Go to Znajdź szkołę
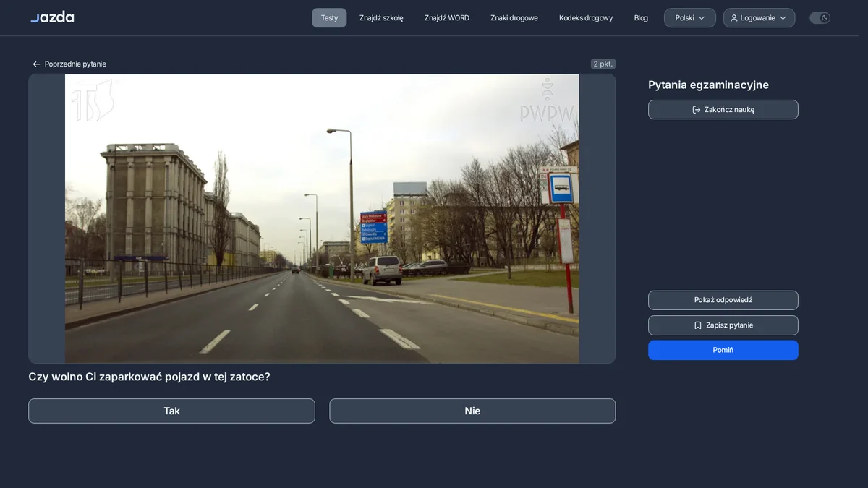Screen dimensions: 868x488 (x=381, y=18)
